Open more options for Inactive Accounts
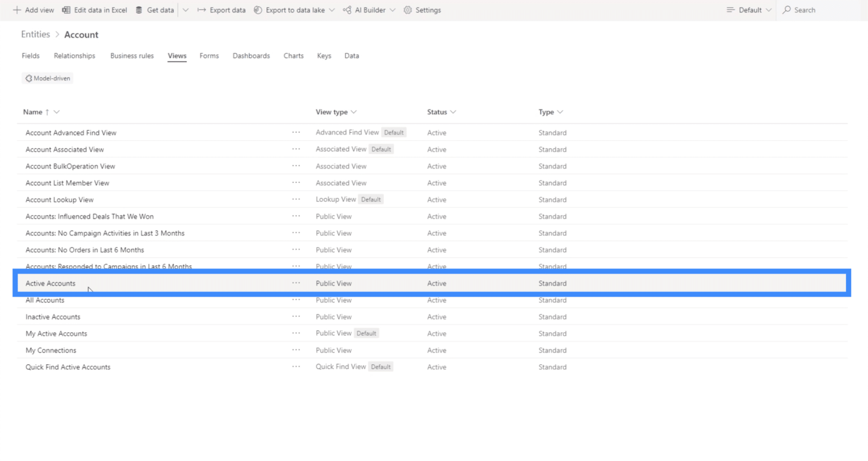This screenshot has width=868, height=461. [296, 317]
